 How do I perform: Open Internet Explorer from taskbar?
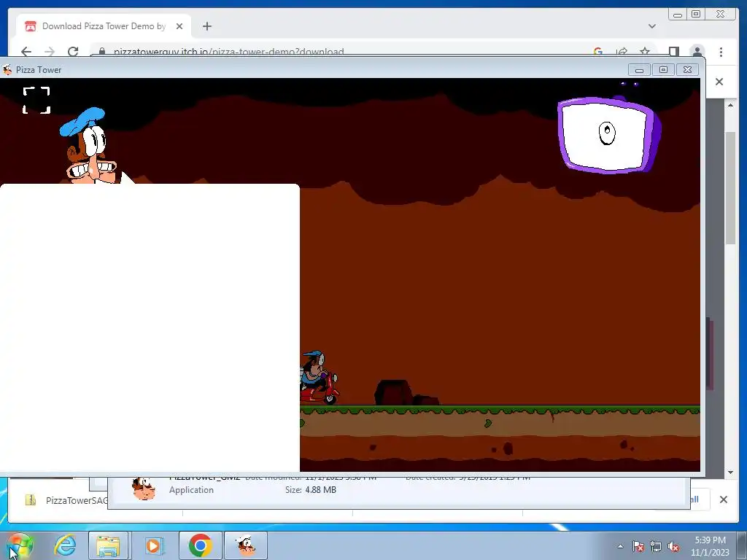[x=65, y=545]
